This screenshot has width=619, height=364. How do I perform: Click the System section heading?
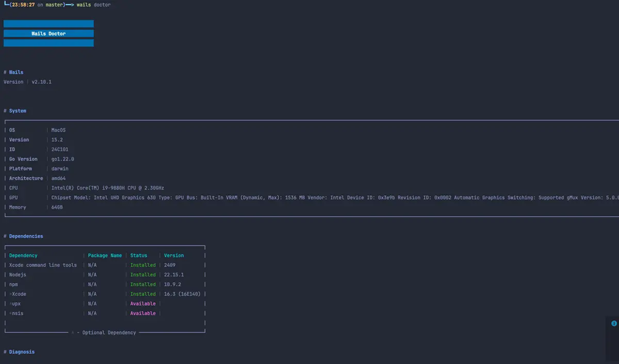pyautogui.click(x=18, y=111)
